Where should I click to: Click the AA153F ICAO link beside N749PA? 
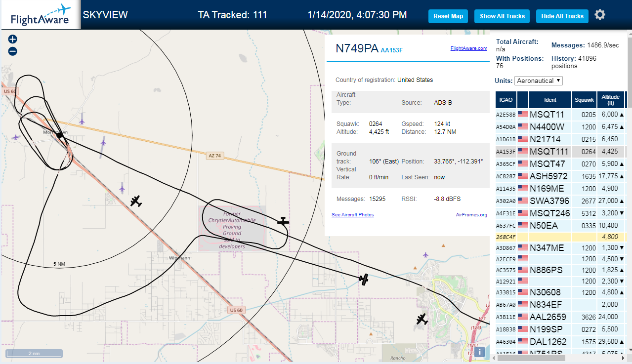coord(392,50)
